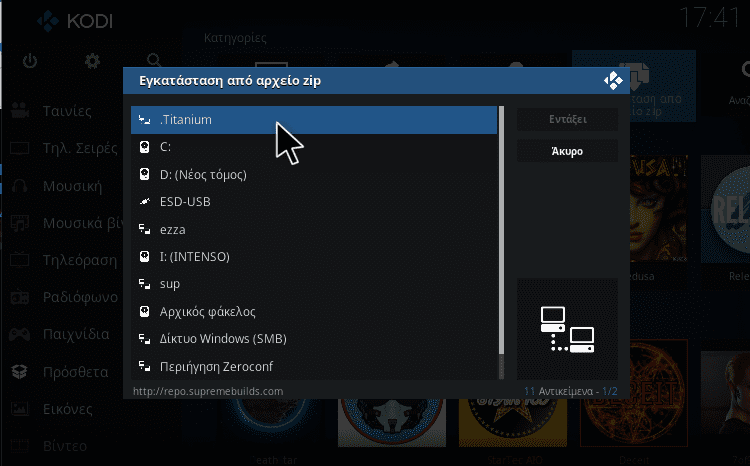Click the search magnifier icon
750x466 pixels.
coord(154,60)
